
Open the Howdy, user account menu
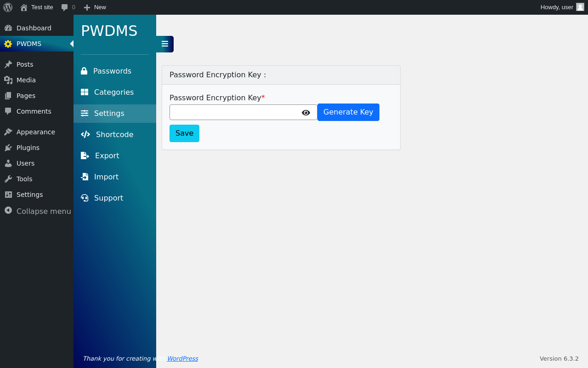562,7
